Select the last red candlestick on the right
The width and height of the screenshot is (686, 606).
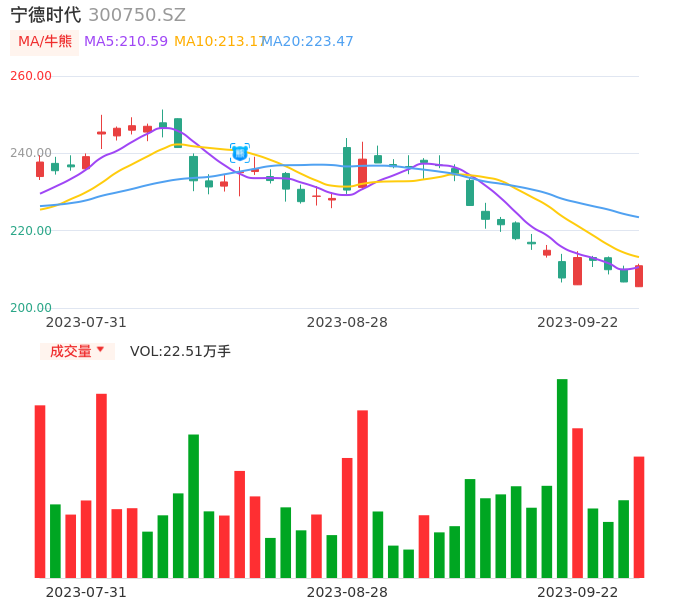pyautogui.click(x=639, y=276)
